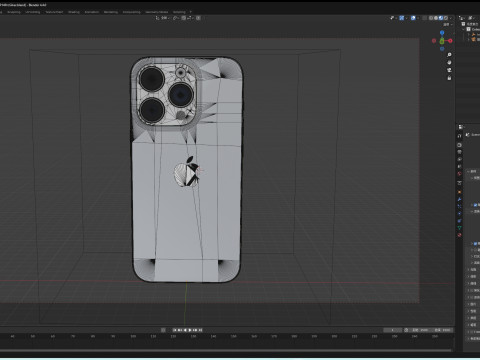This screenshot has width=480, height=360.
Task: Jump to previous keyframe in timeline
Action: (180, 330)
